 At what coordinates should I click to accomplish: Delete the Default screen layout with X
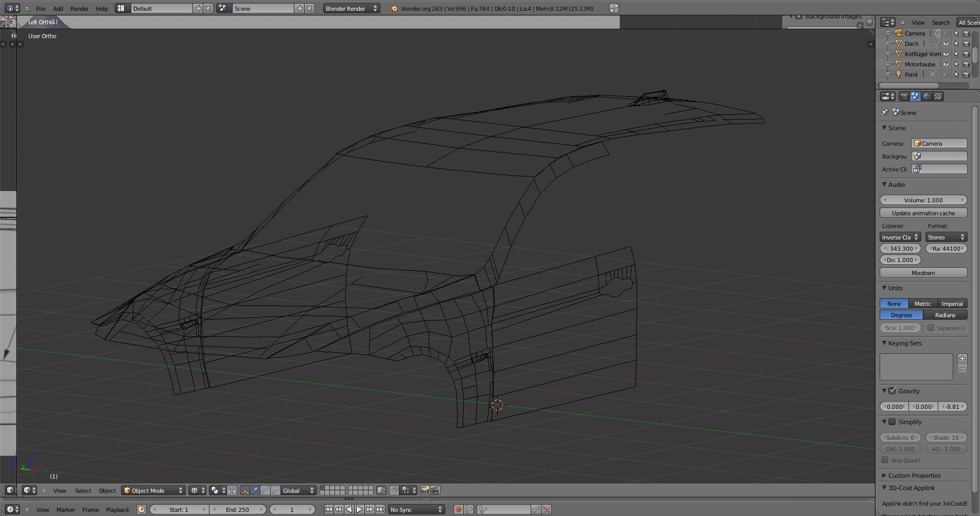(x=208, y=8)
